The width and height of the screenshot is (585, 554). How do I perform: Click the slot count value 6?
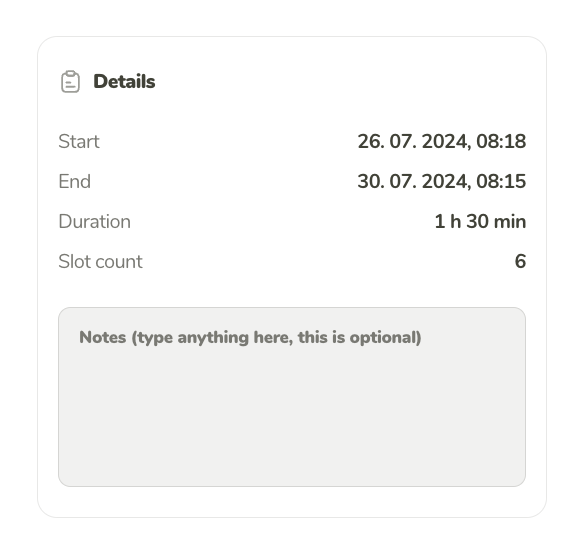click(520, 261)
